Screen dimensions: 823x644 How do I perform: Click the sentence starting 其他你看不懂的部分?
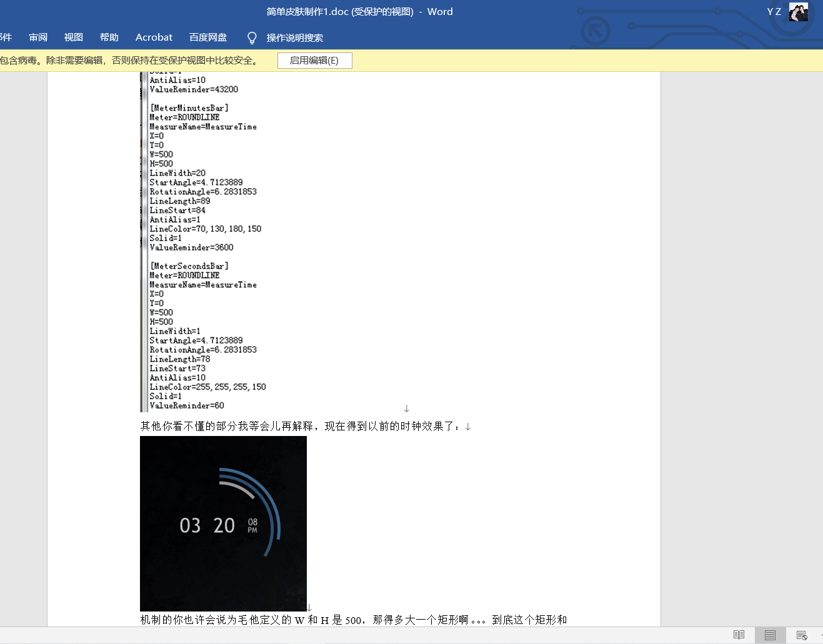(x=301, y=426)
